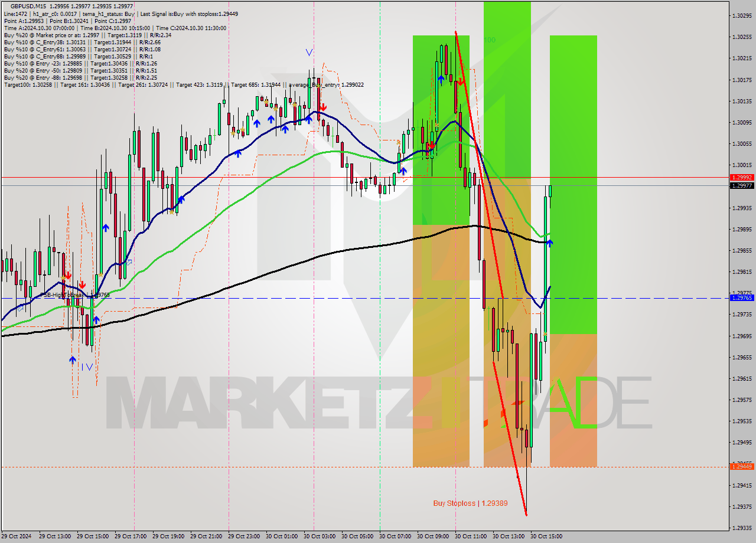Click the 1.30295 price axis label
756x543 pixels.
tap(742, 15)
